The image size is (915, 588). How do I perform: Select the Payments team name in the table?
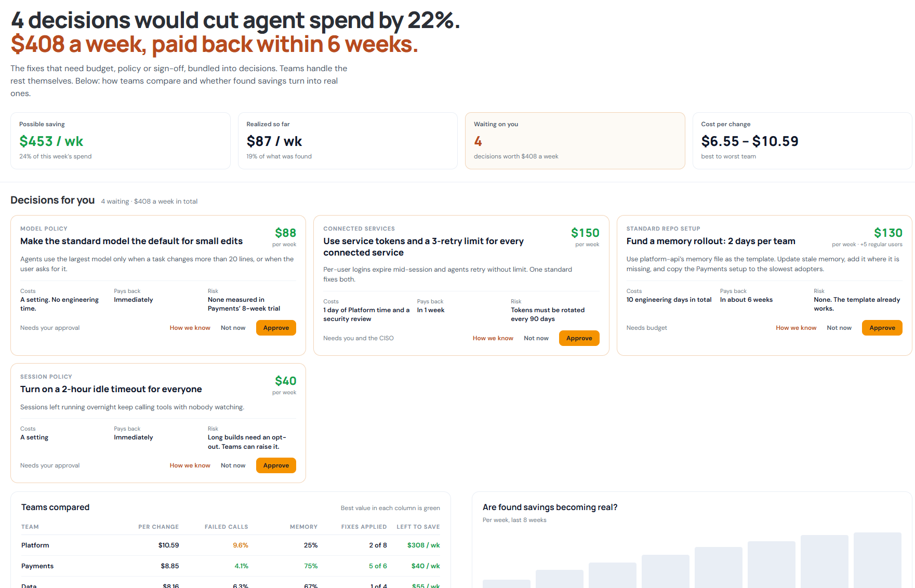(37, 566)
